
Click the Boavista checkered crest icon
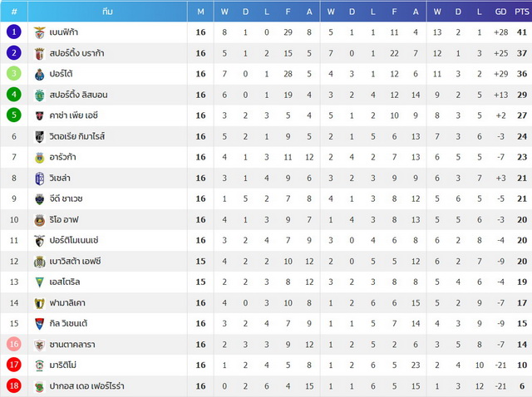pyautogui.click(x=40, y=262)
